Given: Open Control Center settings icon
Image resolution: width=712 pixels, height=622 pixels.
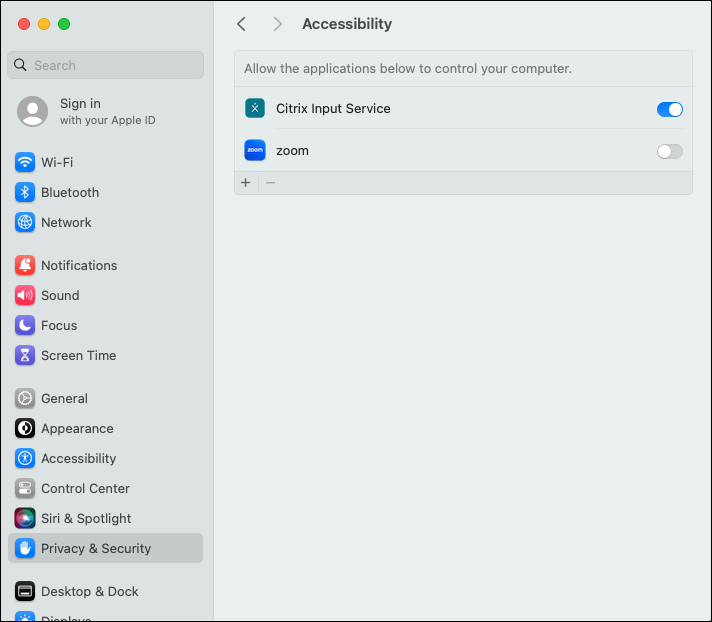Looking at the screenshot, I should point(25,488).
